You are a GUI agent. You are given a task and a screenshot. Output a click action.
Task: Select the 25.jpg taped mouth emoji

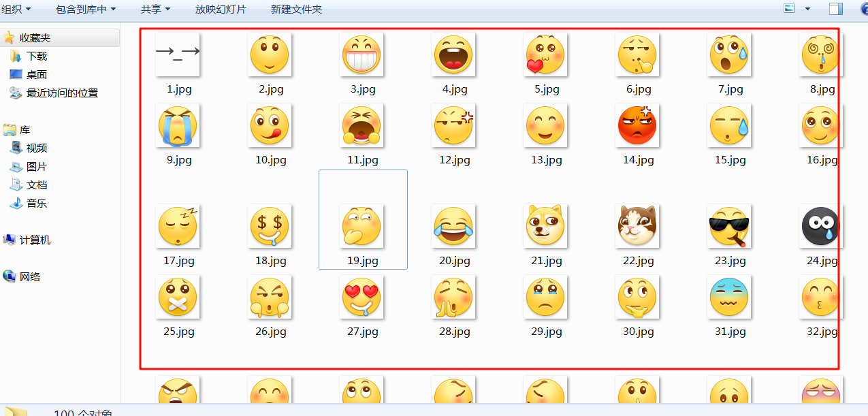[178, 297]
